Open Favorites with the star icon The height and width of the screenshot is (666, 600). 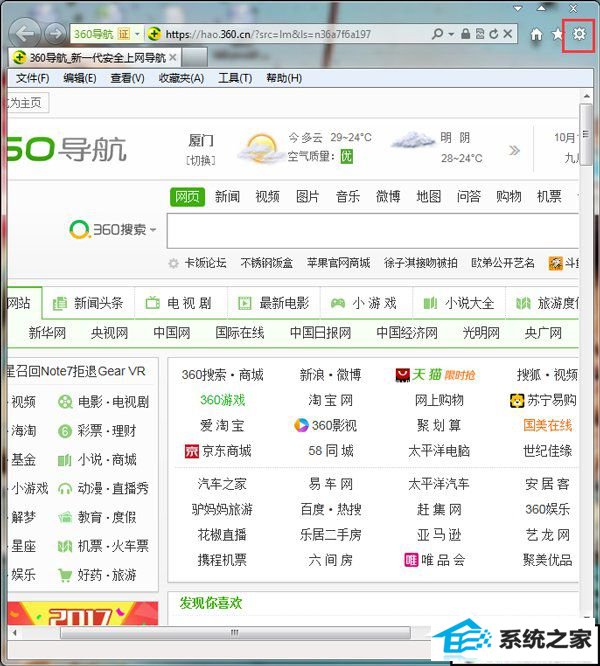pos(557,34)
